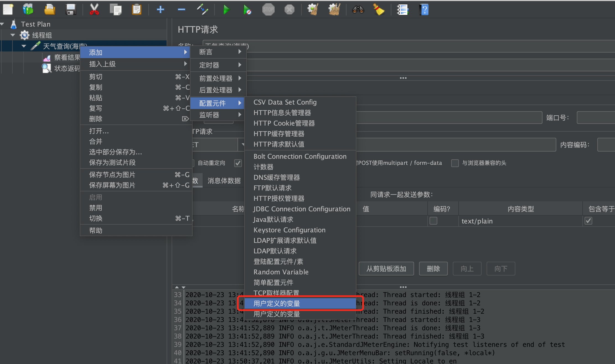Click the scissors Cut icon
Viewport: 615px width, 364px height.
coord(94,10)
